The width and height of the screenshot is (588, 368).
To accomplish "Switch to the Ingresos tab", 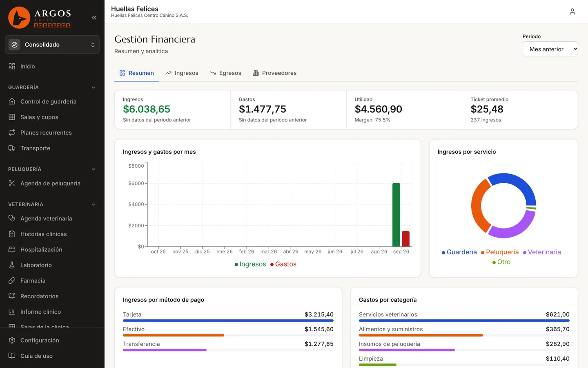I will click(182, 73).
